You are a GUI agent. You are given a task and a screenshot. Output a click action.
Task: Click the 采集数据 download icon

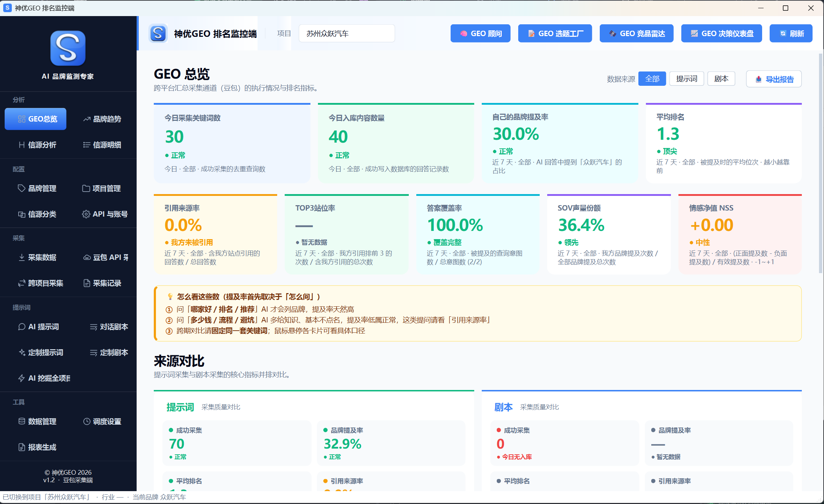pyautogui.click(x=21, y=257)
